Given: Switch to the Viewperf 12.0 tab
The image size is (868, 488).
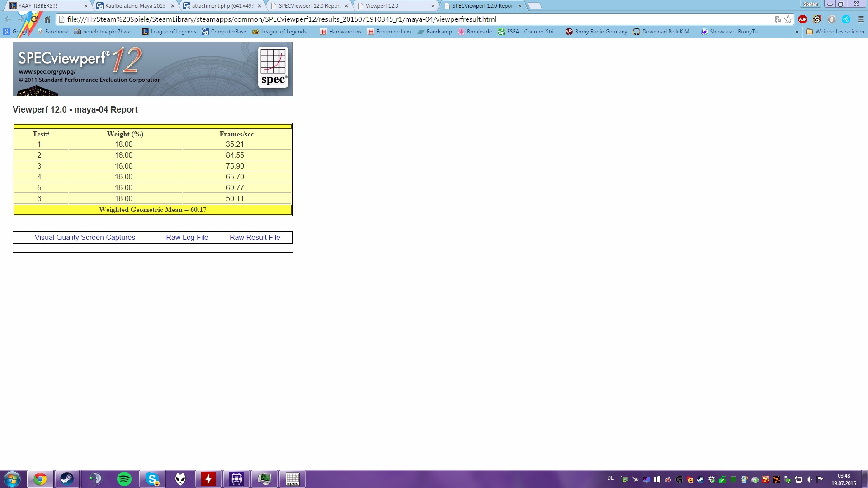Looking at the screenshot, I should point(396,6).
